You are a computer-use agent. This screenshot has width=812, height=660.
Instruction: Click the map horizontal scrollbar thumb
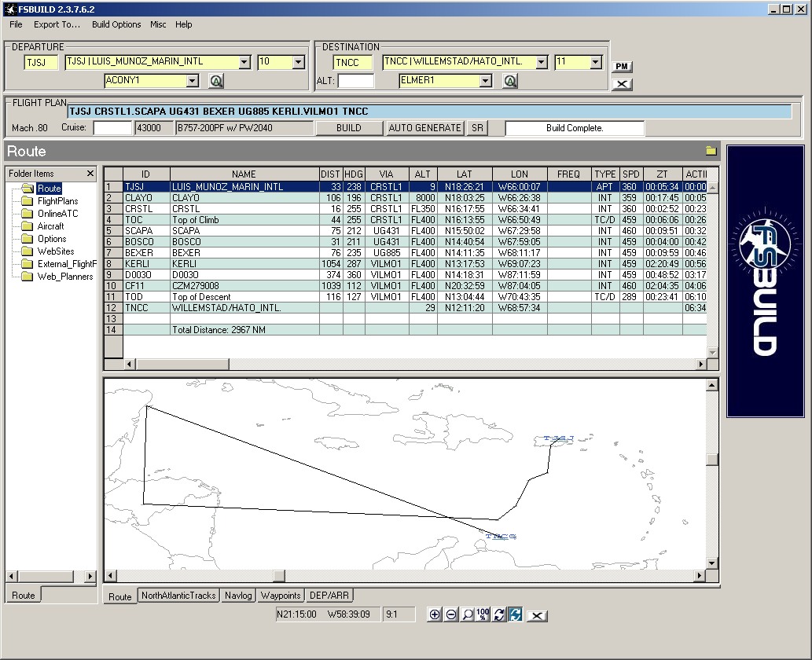pos(278,576)
